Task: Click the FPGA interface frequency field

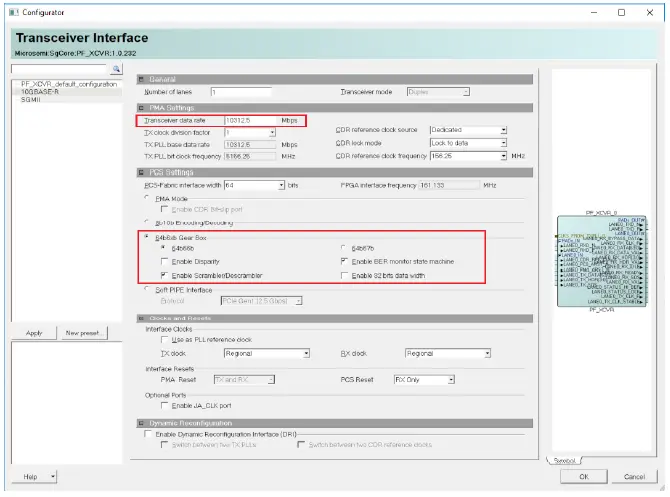Action: click(449, 185)
